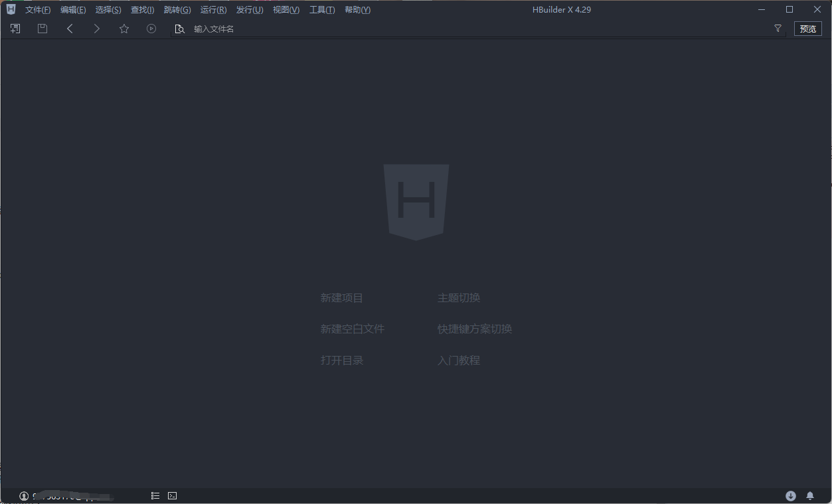832x504 pixels.
Task: Toggle the document outline list icon
Action: click(155, 495)
